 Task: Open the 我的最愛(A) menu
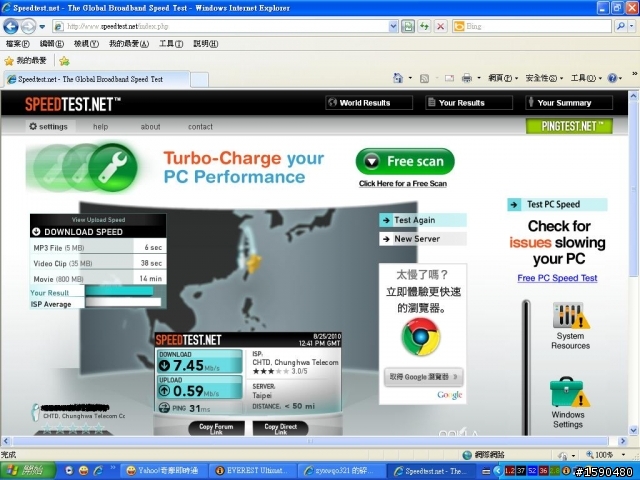pyautogui.click(x=129, y=44)
